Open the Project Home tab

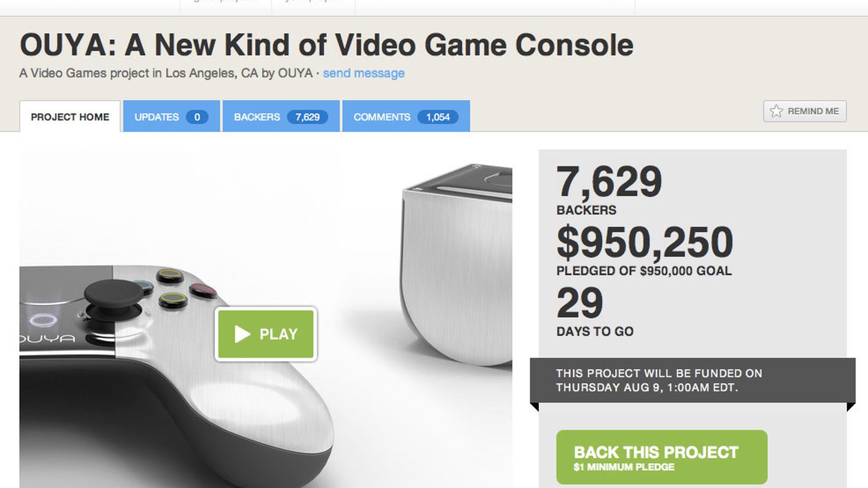point(70,117)
